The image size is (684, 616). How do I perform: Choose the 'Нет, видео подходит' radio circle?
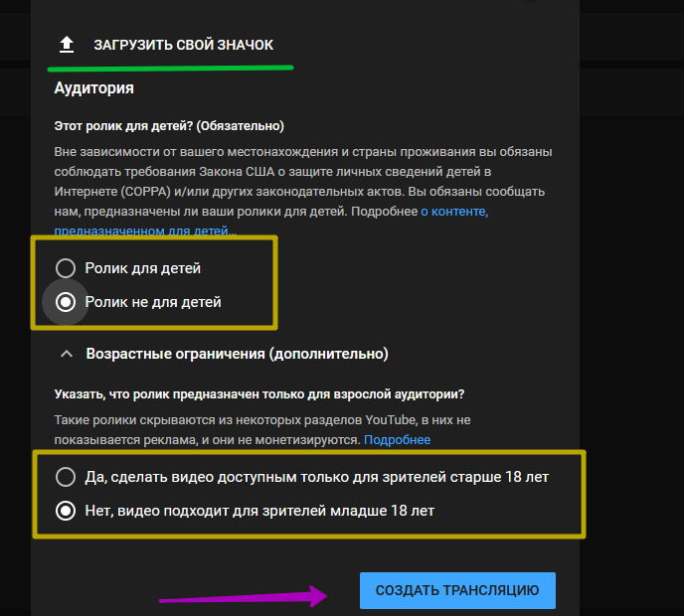pyautogui.click(x=66, y=511)
